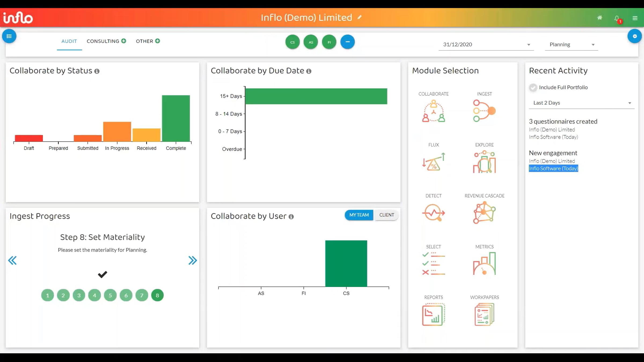Open notifications bell with badge
The height and width of the screenshot is (362, 644).
coord(617,19)
